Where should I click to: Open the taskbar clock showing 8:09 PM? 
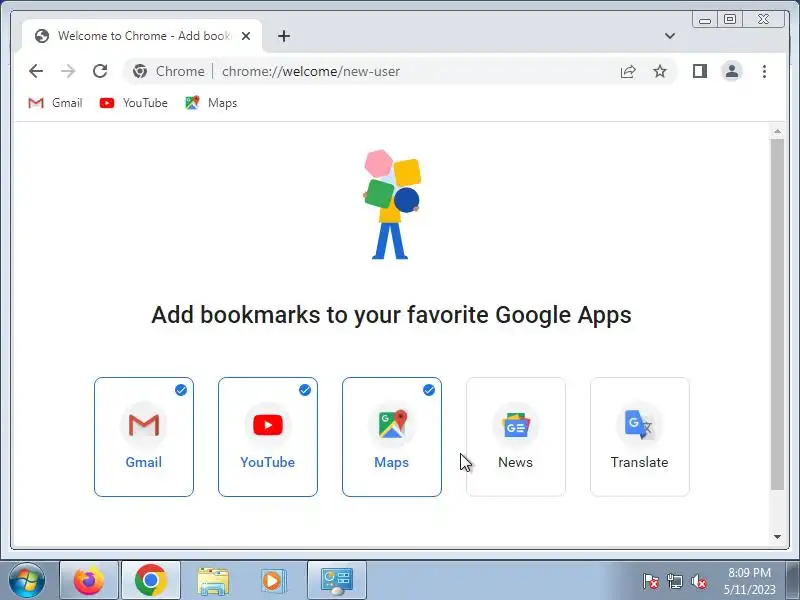click(749, 581)
